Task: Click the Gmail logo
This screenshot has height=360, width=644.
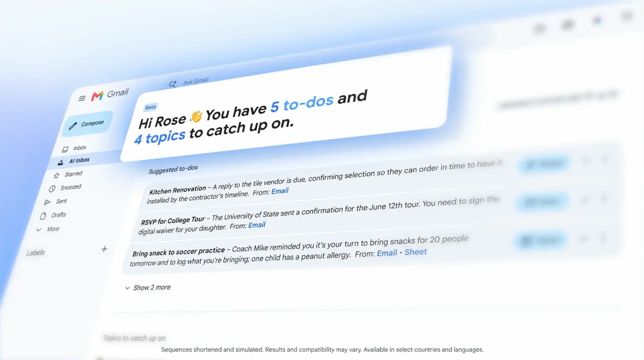Action: tap(110, 94)
